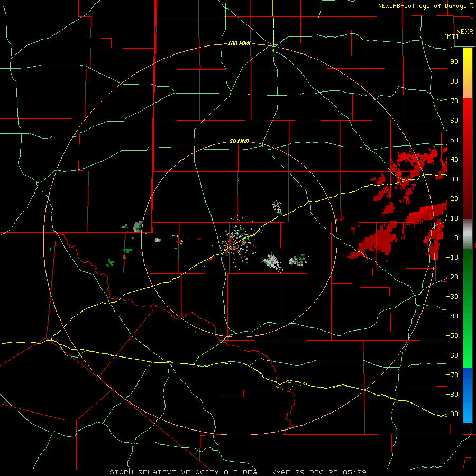Click the 20 knot legend value

[x=454, y=198]
